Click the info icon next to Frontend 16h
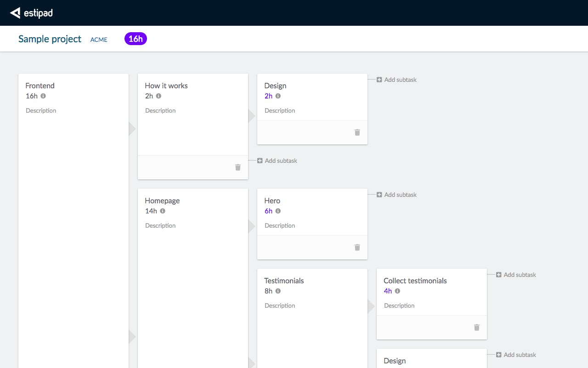Viewport: 588px width, 368px height. (43, 96)
